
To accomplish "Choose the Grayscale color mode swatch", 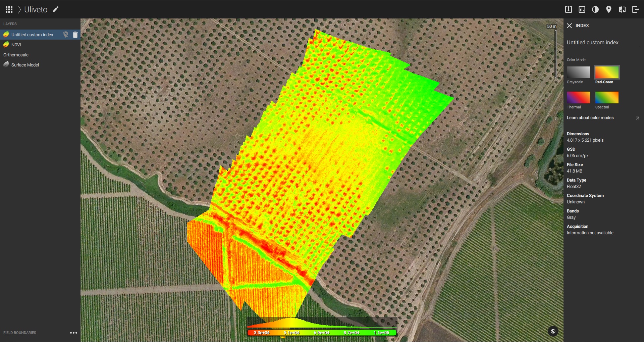I will pyautogui.click(x=578, y=72).
